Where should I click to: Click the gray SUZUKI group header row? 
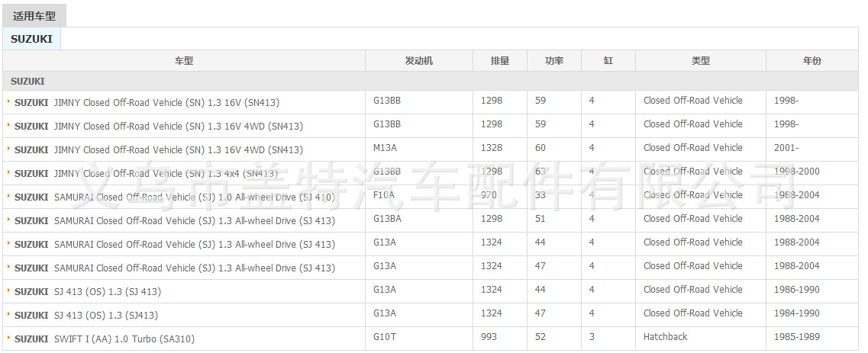[431, 82]
